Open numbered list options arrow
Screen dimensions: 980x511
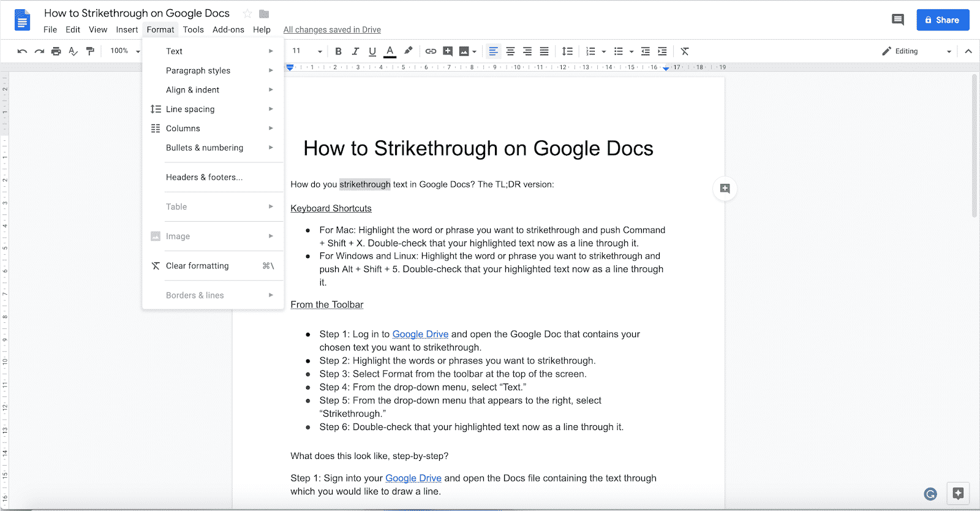point(603,52)
